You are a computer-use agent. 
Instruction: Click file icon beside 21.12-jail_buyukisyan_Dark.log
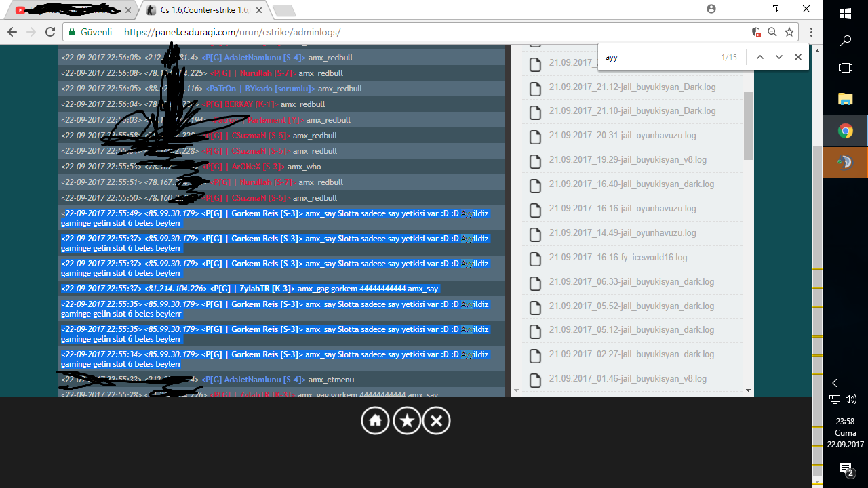point(535,89)
